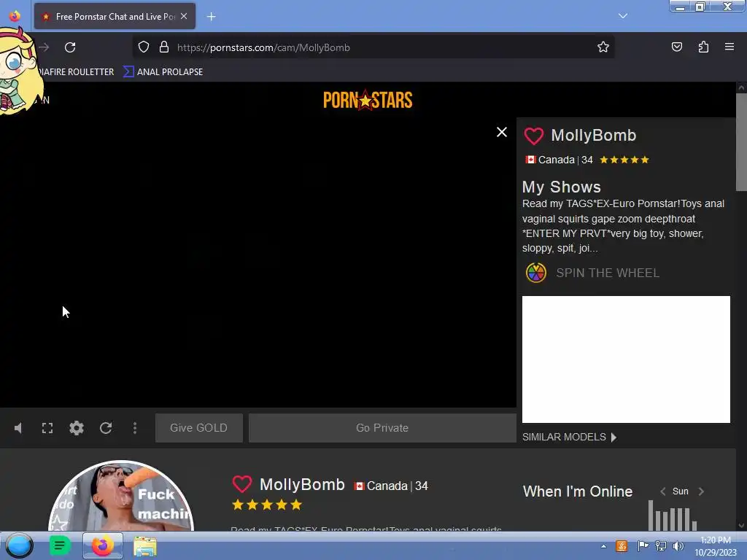747x560 pixels.
Task: Click SPIN THE WHEEL text
Action: coord(608,273)
